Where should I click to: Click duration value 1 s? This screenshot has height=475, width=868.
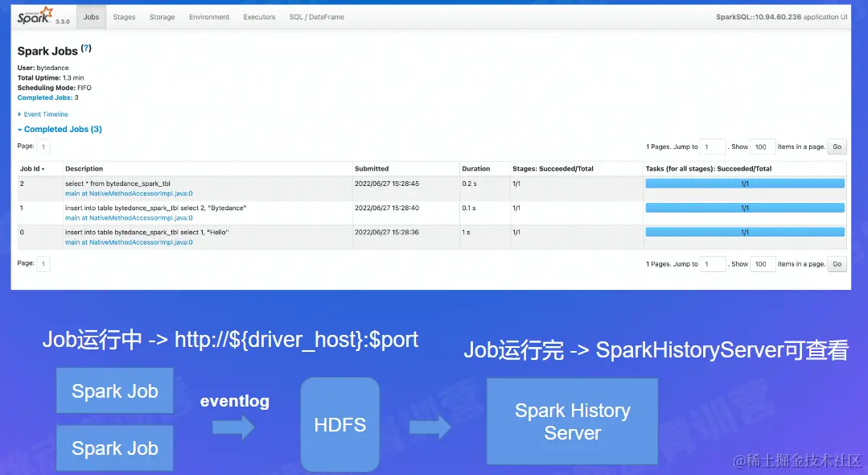(x=466, y=232)
